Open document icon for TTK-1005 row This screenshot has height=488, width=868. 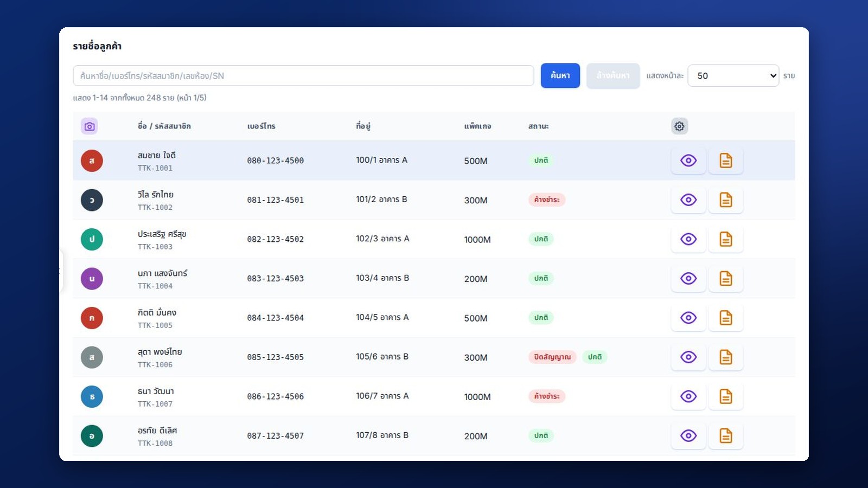click(x=726, y=318)
